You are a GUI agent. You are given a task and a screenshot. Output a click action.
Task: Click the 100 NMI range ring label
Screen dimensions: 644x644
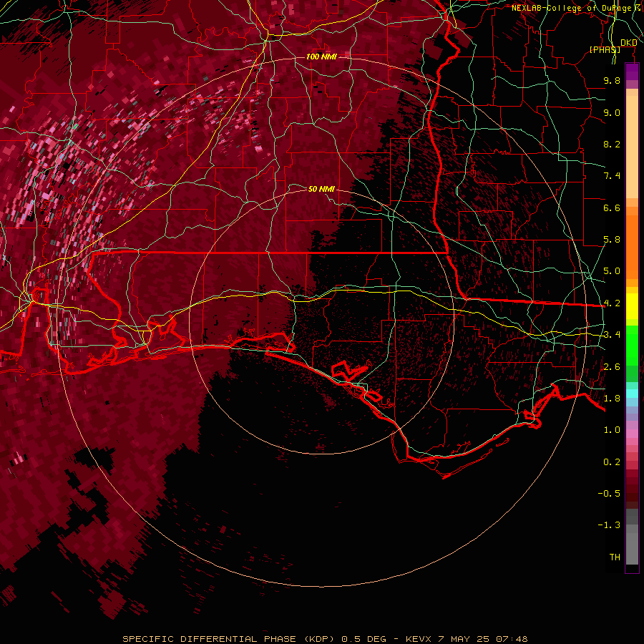(x=321, y=57)
